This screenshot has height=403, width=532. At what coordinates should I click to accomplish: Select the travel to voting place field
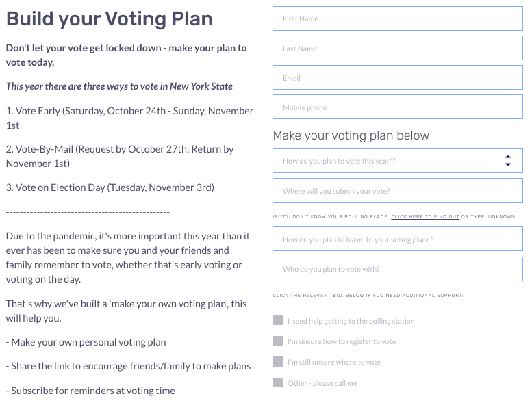pos(398,239)
